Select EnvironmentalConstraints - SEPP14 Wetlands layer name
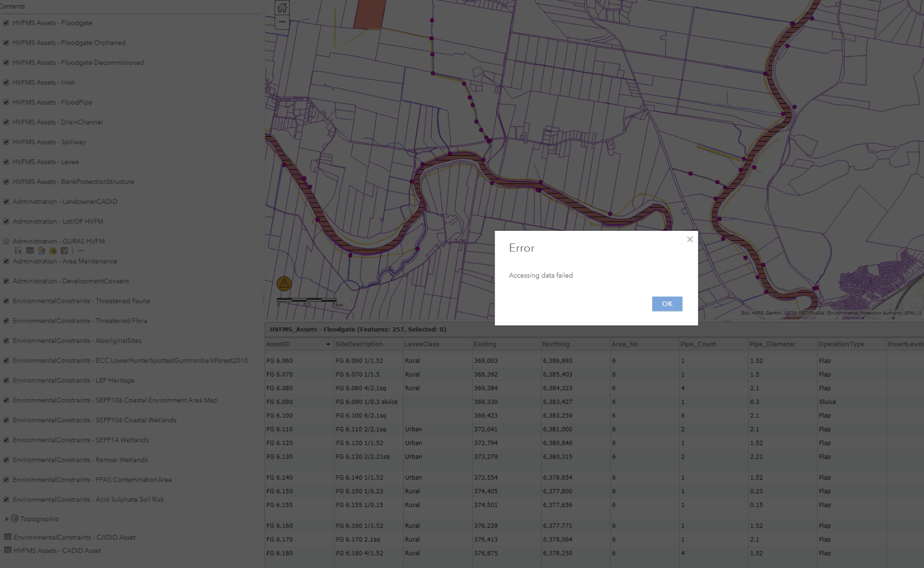924x568 pixels. tap(80, 440)
